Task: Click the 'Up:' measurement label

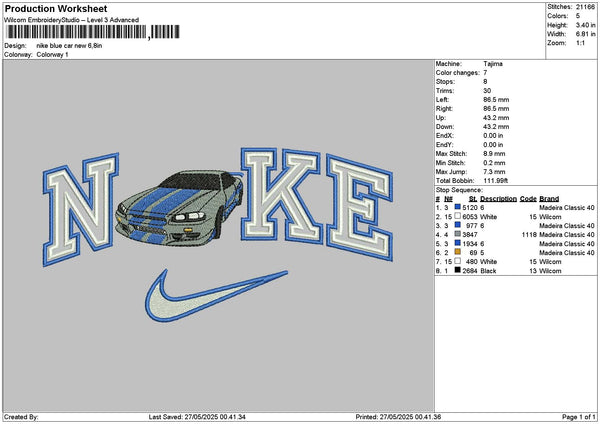Action: click(x=441, y=117)
